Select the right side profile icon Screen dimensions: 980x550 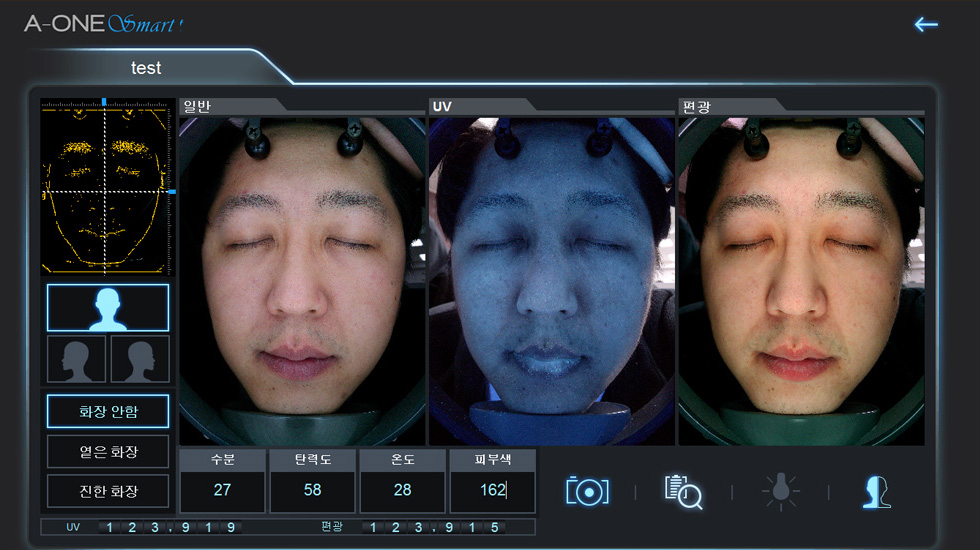(x=140, y=359)
